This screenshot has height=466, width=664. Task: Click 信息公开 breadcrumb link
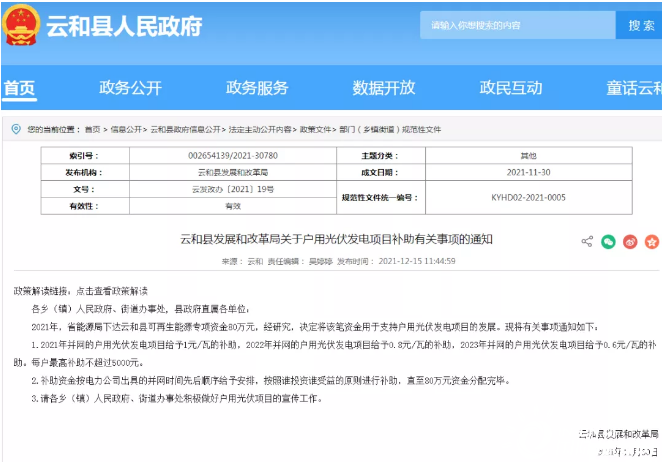coord(126,130)
